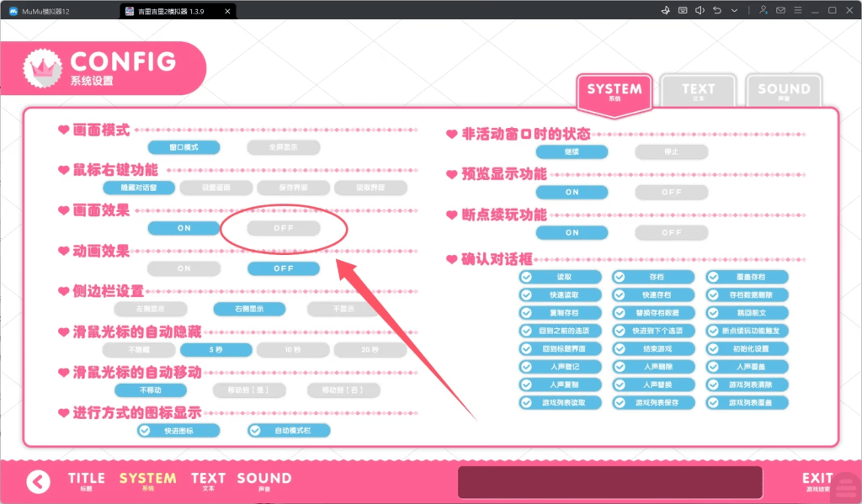Click the MuMu user account icon
This screenshot has width=862, height=504.
tap(763, 10)
